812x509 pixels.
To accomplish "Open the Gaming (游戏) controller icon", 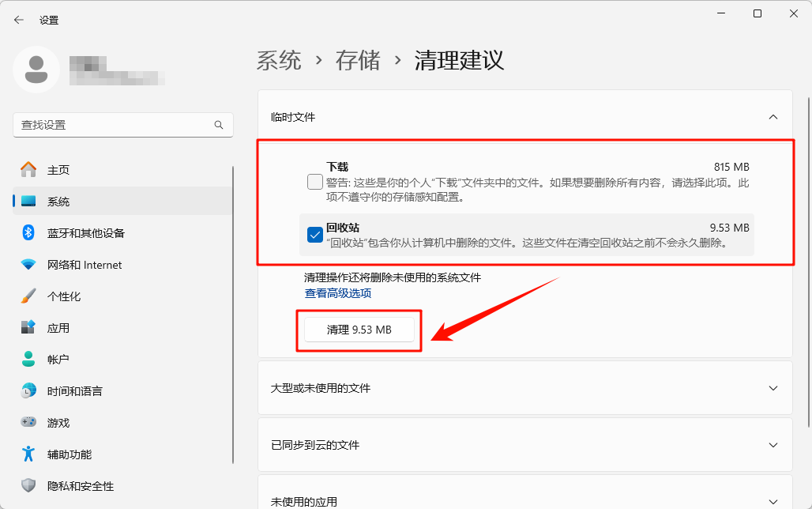I will coord(28,423).
